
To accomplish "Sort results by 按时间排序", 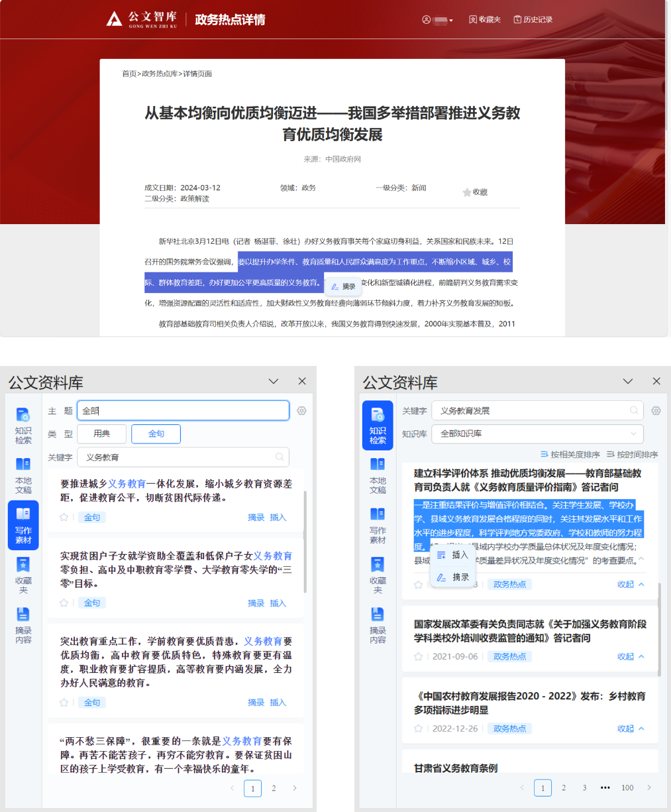I will 633,455.
